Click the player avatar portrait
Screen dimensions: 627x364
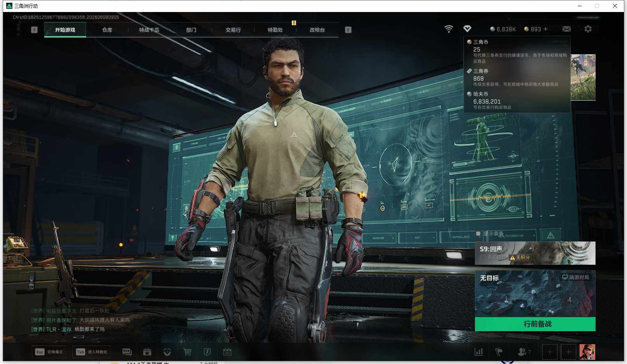pos(587,352)
